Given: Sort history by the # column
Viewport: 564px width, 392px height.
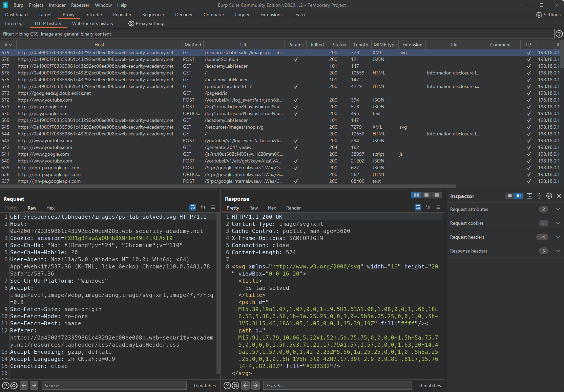Looking at the screenshot, I should 8,45.
